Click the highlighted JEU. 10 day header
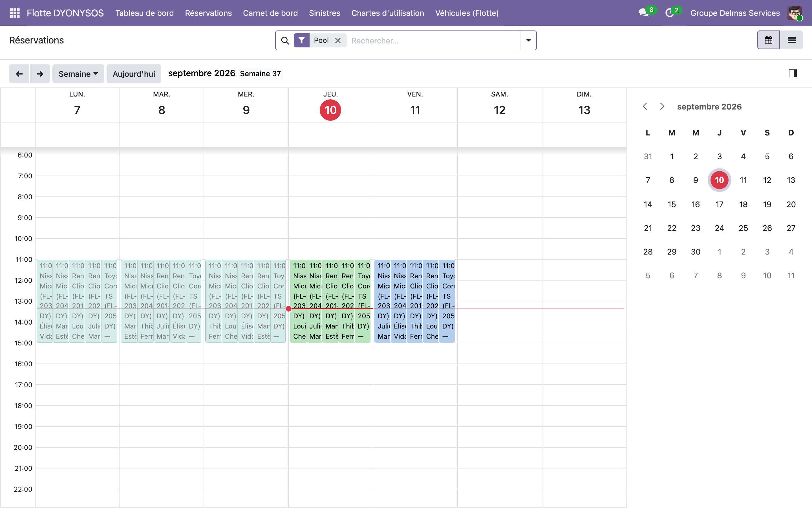Screen dimensions: 812x508 (x=330, y=104)
